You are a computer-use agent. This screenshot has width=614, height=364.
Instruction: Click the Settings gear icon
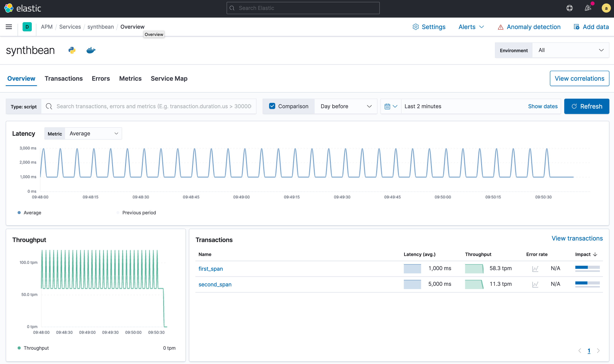click(415, 27)
